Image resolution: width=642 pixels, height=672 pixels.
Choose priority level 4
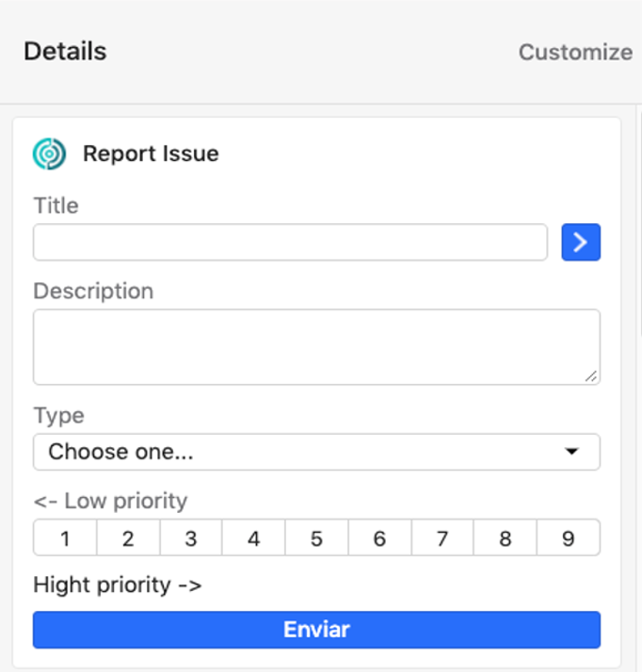click(254, 538)
